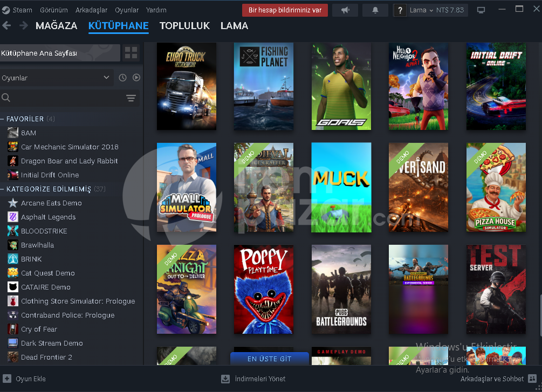The image size is (542, 392).
Task: Open the notifications bell icon
Action: tap(375, 10)
